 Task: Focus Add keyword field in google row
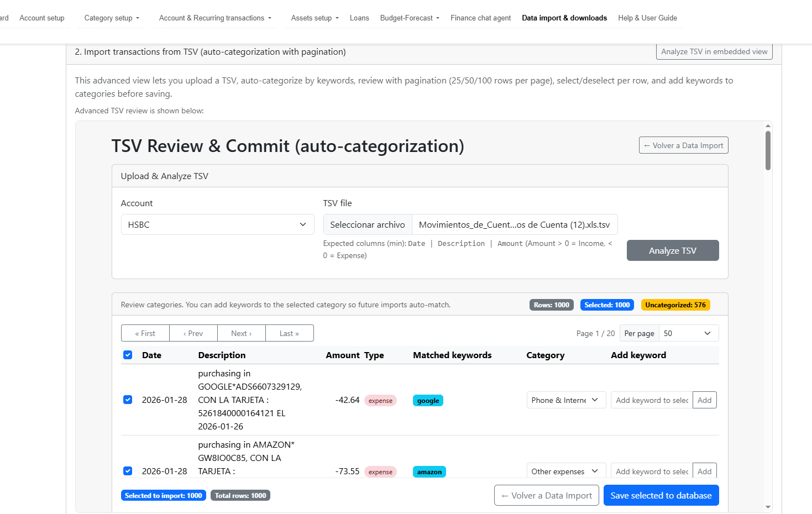(652, 400)
